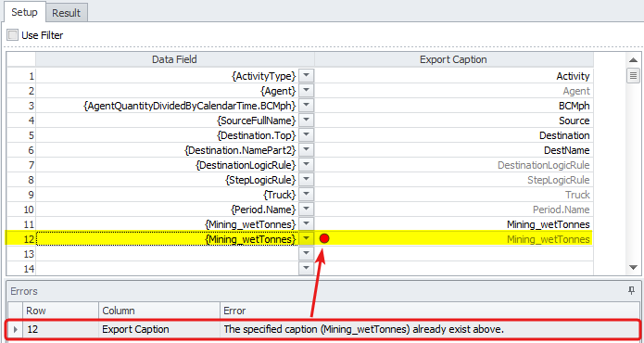Select the Truck export caption cell
This screenshot has height=343, width=644.
click(x=453, y=195)
